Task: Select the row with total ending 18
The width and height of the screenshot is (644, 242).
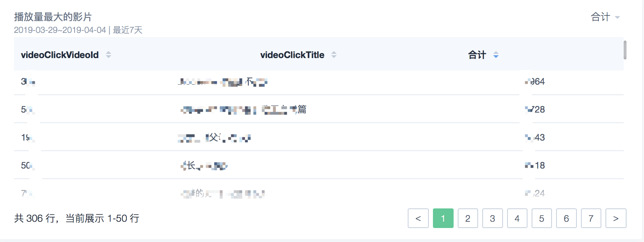Action: tap(319, 165)
